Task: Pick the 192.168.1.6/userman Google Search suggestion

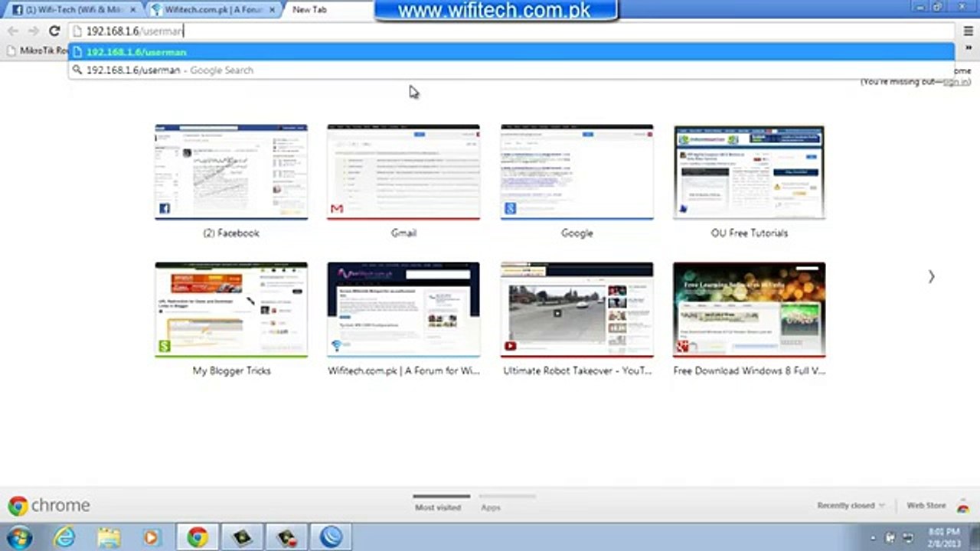Action: pos(511,70)
